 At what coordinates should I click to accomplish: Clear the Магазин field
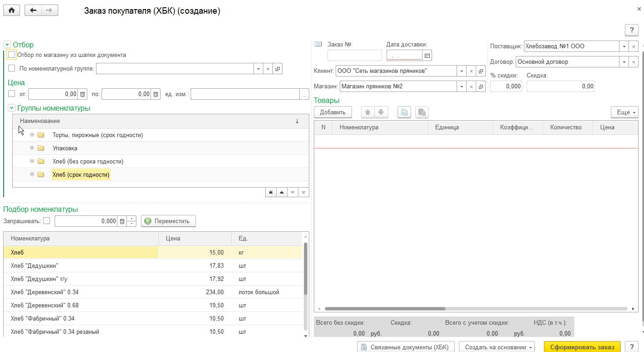point(471,87)
